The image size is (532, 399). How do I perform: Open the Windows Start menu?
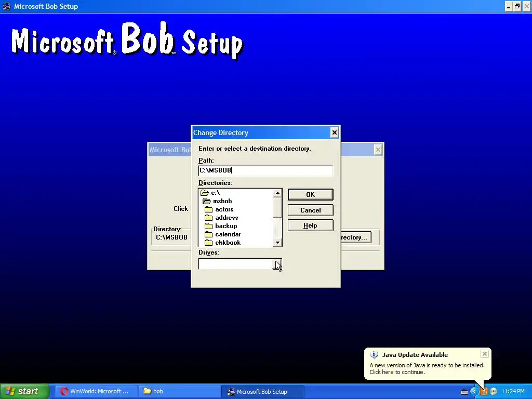(x=24, y=391)
